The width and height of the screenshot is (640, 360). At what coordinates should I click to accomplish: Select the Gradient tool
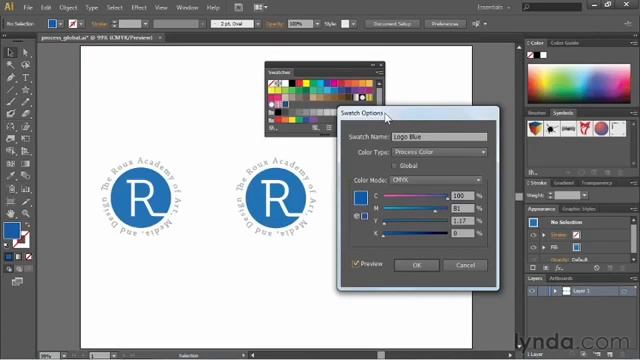(25, 164)
